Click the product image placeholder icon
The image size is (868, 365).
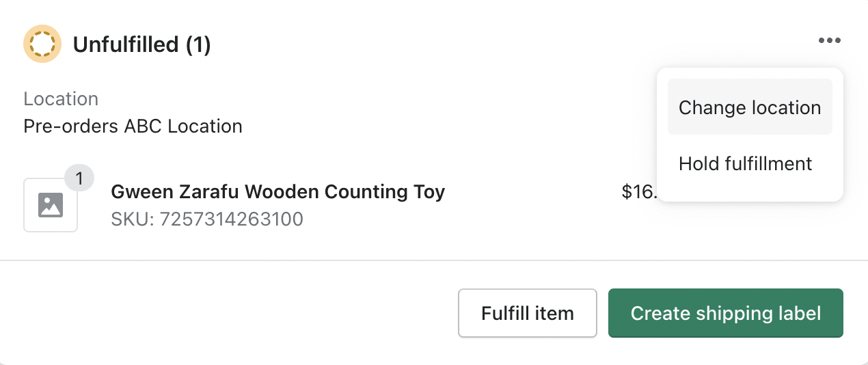(x=51, y=205)
